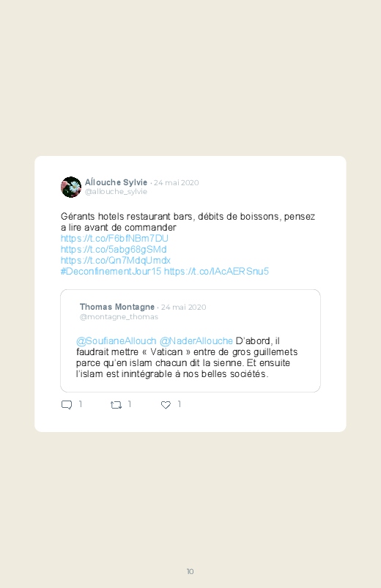Open the @NaderAllouche mention
The image size is (381, 588).
point(196,341)
